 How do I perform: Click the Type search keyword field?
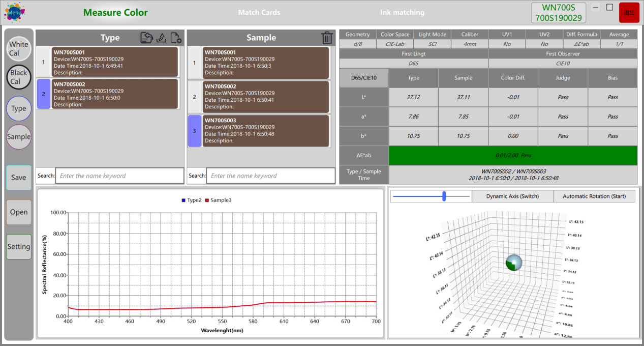coord(119,176)
